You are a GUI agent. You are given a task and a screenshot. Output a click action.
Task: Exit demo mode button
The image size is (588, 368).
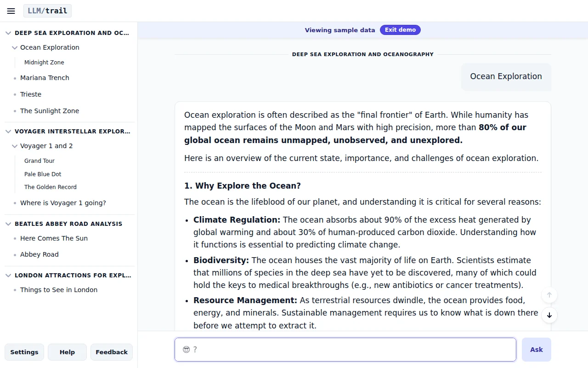(x=400, y=30)
